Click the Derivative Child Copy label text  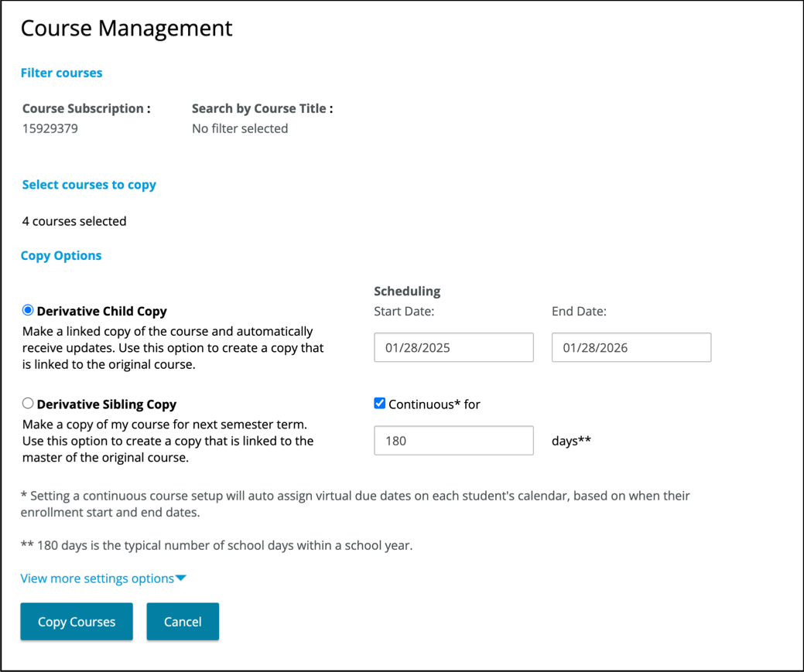[101, 312]
